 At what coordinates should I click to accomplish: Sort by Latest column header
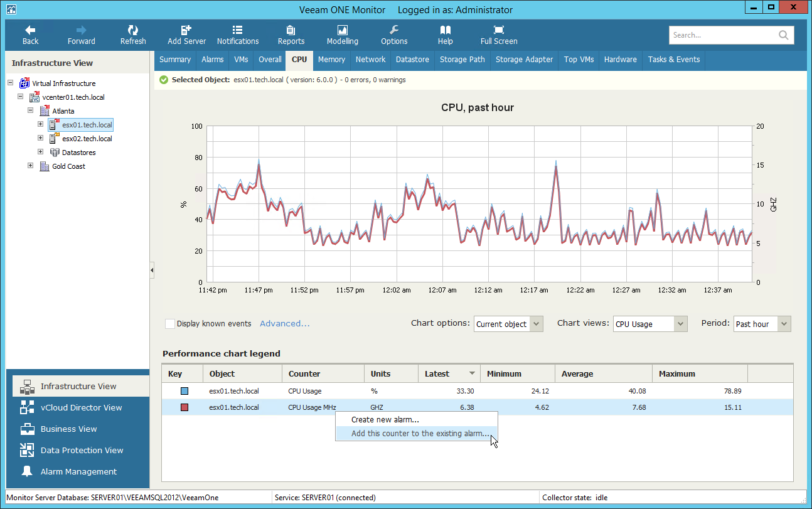click(x=449, y=373)
